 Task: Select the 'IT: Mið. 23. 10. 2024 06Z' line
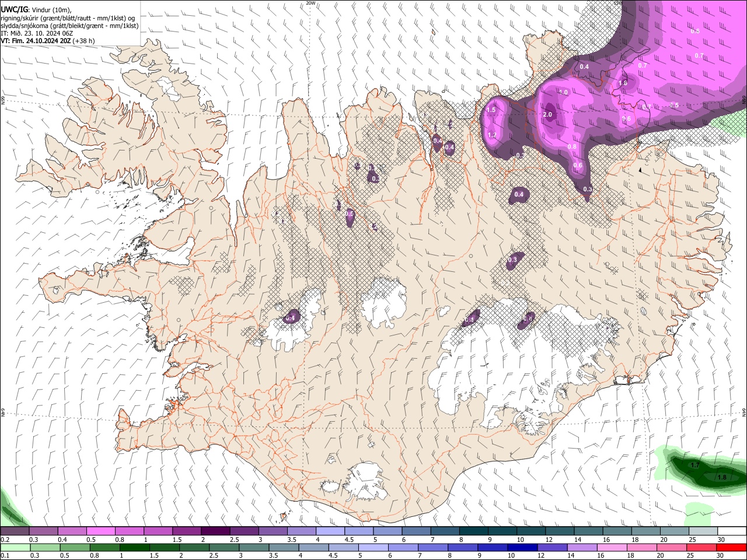coord(37,33)
